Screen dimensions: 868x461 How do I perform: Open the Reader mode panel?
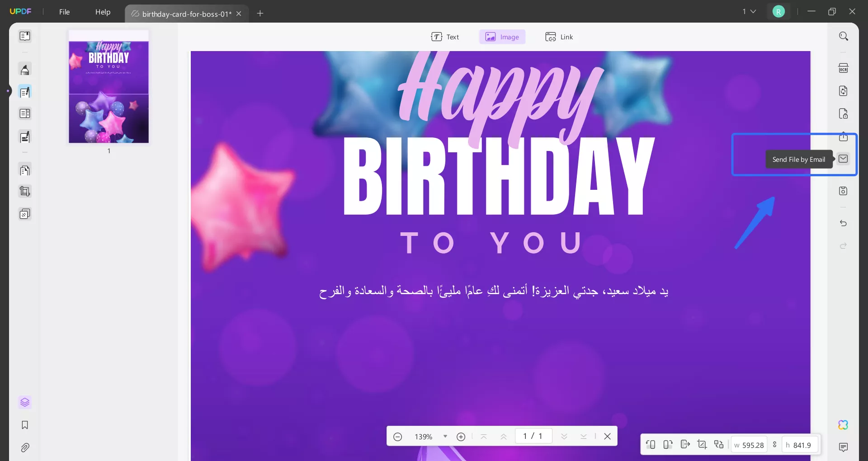(x=25, y=36)
